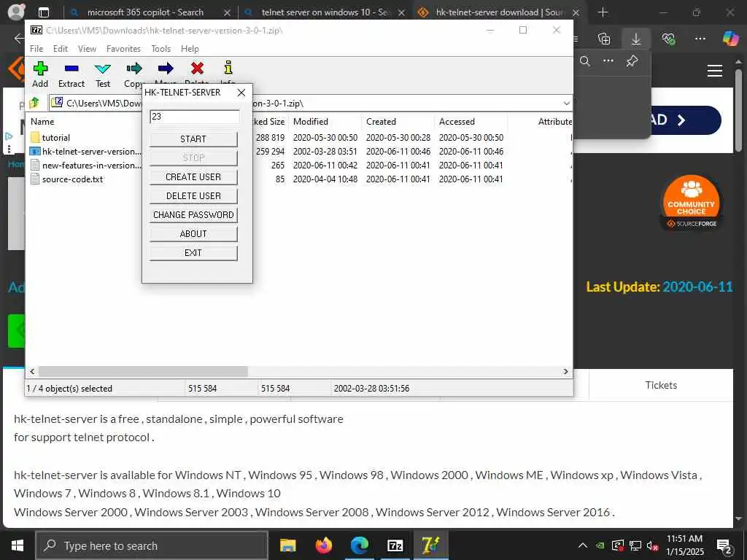This screenshot has width=747, height=560.
Task: Go up one folder level in 7-Zip
Action: (x=35, y=102)
